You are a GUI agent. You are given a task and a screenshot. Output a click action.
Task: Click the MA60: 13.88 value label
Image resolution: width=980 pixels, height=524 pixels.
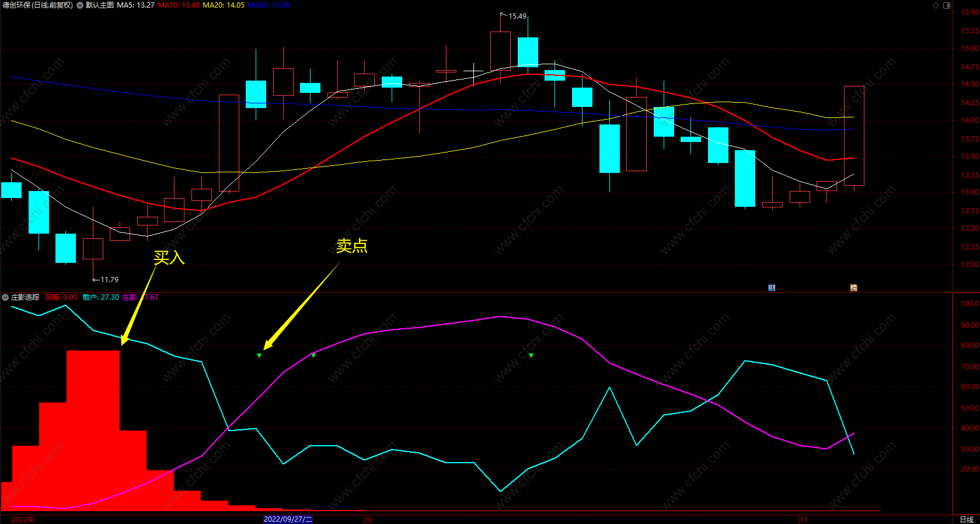(x=268, y=5)
